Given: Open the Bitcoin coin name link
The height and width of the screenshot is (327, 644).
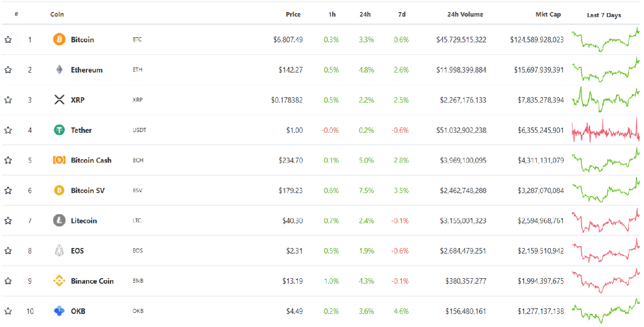Looking at the screenshot, I should tap(83, 40).
